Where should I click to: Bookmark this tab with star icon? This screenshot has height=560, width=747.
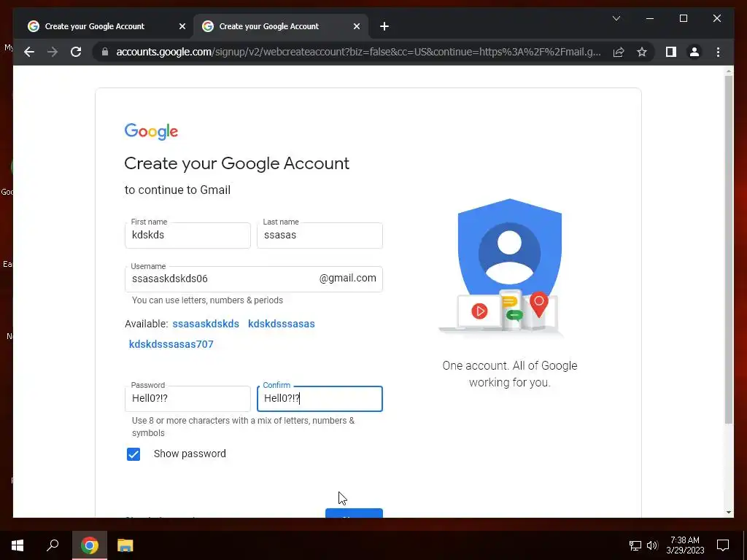tap(642, 52)
